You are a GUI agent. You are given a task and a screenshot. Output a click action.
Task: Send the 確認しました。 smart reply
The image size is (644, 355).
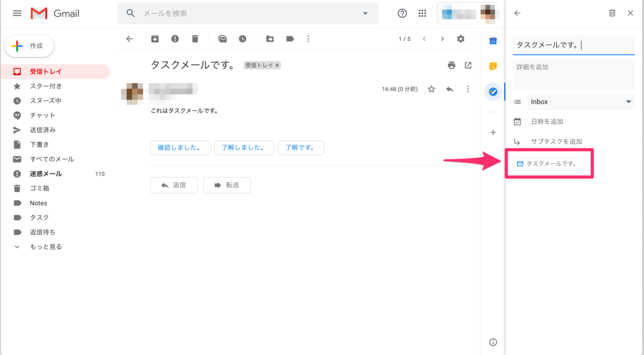pyautogui.click(x=180, y=147)
